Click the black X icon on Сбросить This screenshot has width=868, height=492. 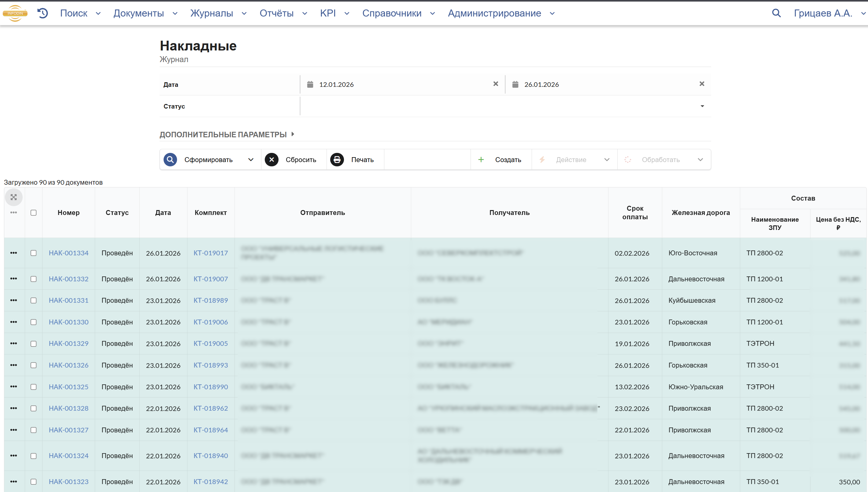(x=271, y=160)
